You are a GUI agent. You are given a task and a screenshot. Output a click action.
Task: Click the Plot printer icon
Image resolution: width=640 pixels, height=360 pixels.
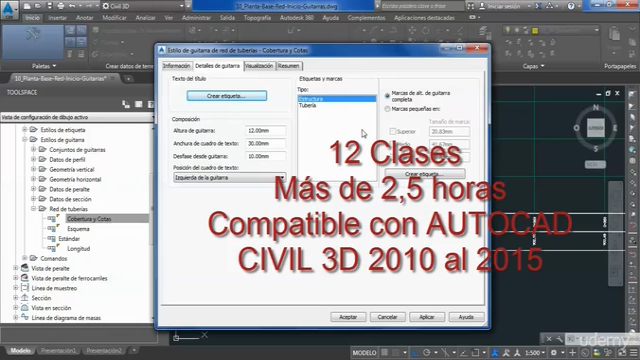(x=61, y=6)
